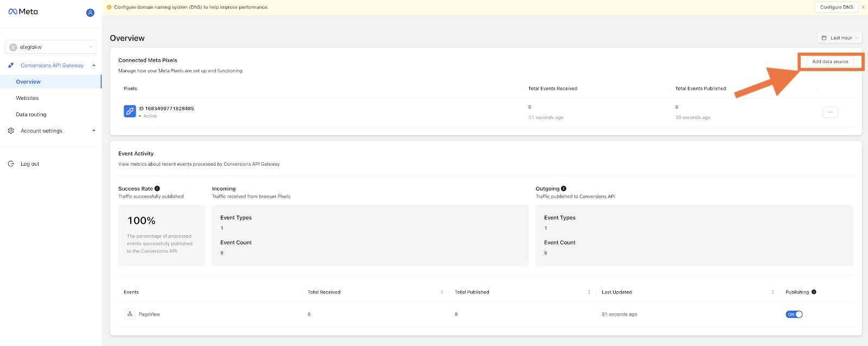Open the Account settings menu label
This screenshot has height=346, width=868.
pyautogui.click(x=41, y=131)
